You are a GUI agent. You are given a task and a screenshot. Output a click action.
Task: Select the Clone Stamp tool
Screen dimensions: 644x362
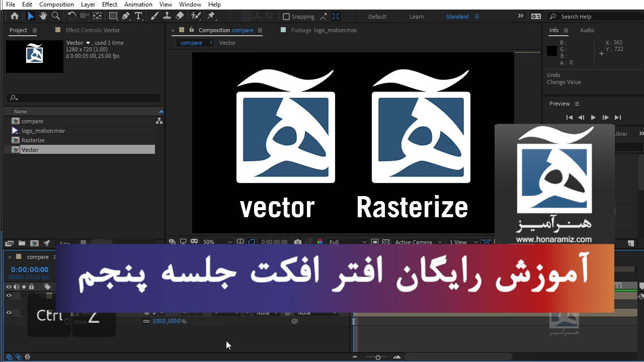tap(167, 16)
